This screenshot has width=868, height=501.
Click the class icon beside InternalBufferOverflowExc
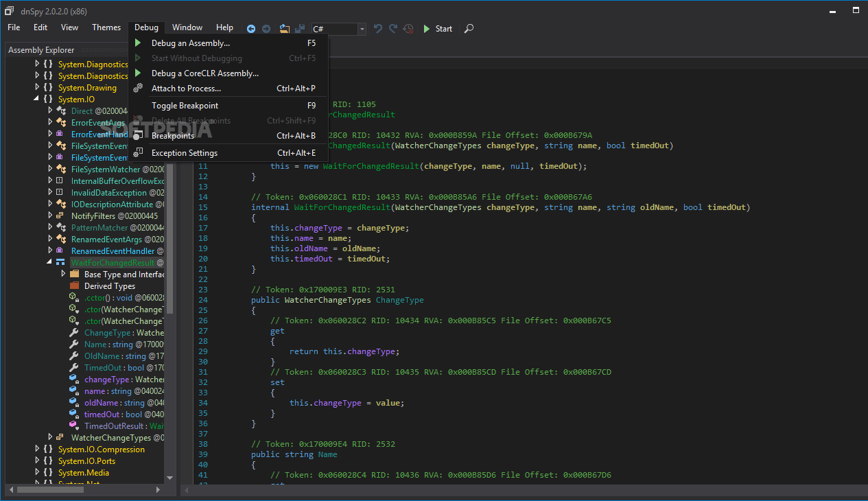[61, 181]
